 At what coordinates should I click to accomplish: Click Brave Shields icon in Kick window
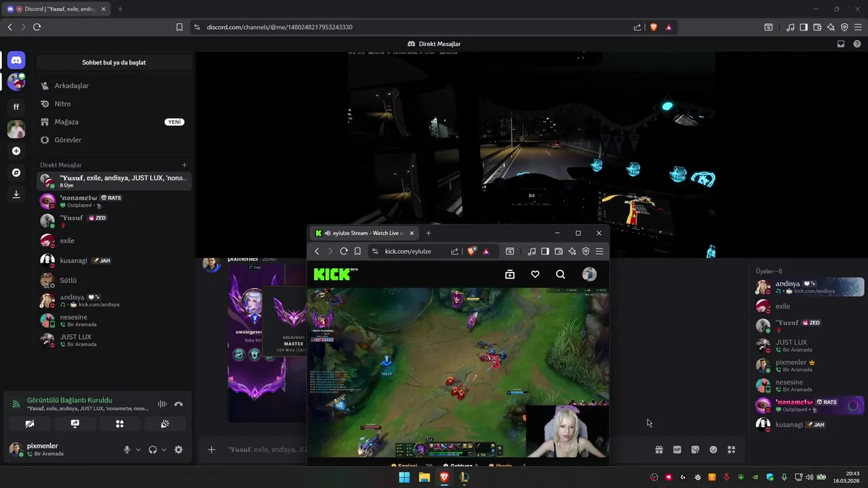pyautogui.click(x=472, y=251)
